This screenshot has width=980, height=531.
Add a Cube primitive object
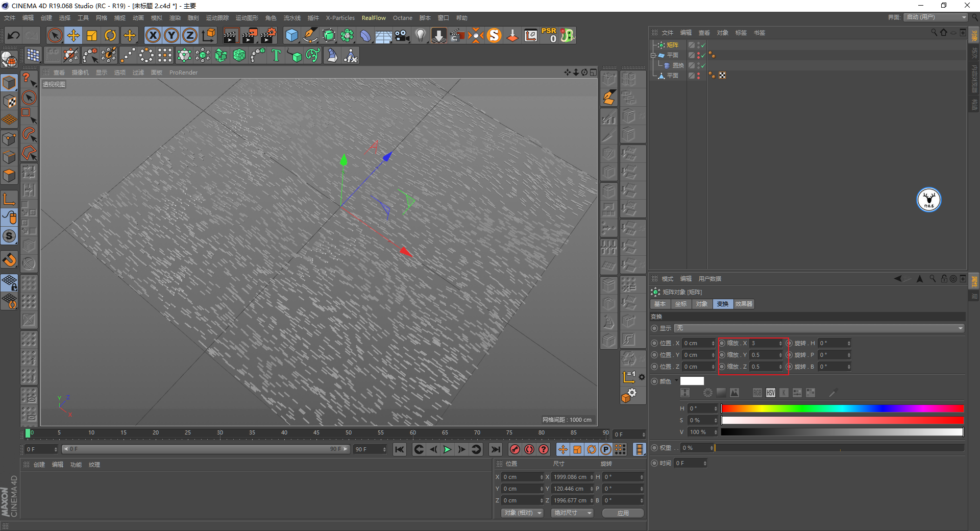[x=291, y=35]
